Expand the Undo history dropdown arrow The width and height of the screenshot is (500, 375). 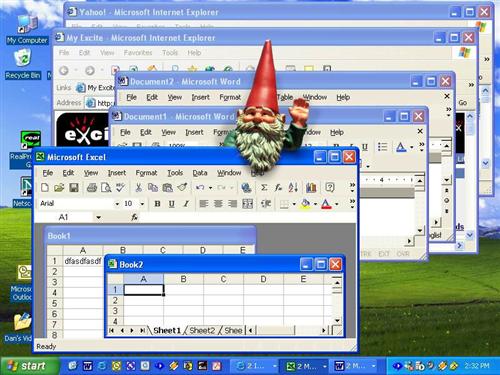[210, 188]
